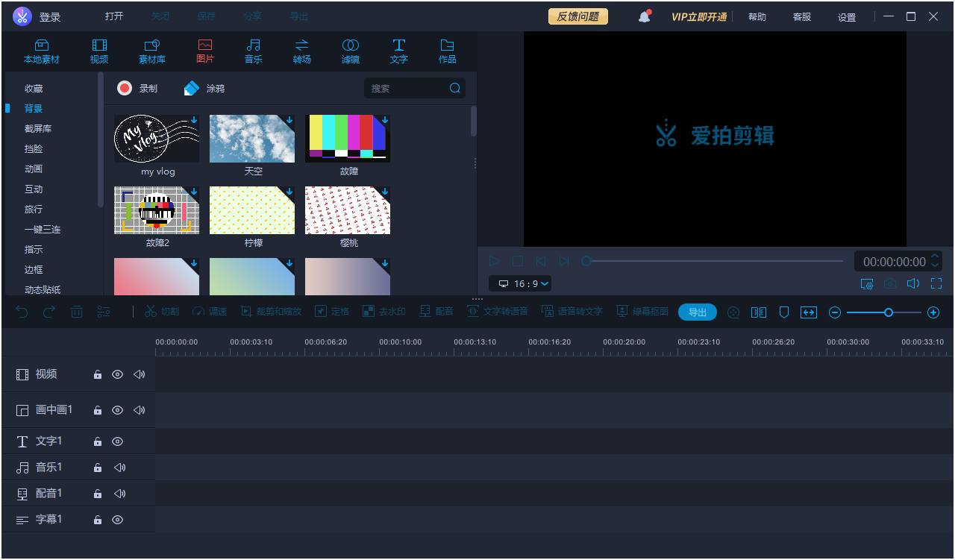Screen dimensions: 955x560
Task: Click the 导出 export button
Action: 697,312
